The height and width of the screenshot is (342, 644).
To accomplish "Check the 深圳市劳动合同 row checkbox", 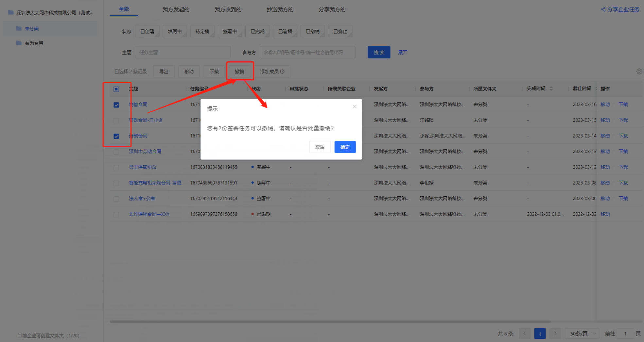I will [116, 152].
